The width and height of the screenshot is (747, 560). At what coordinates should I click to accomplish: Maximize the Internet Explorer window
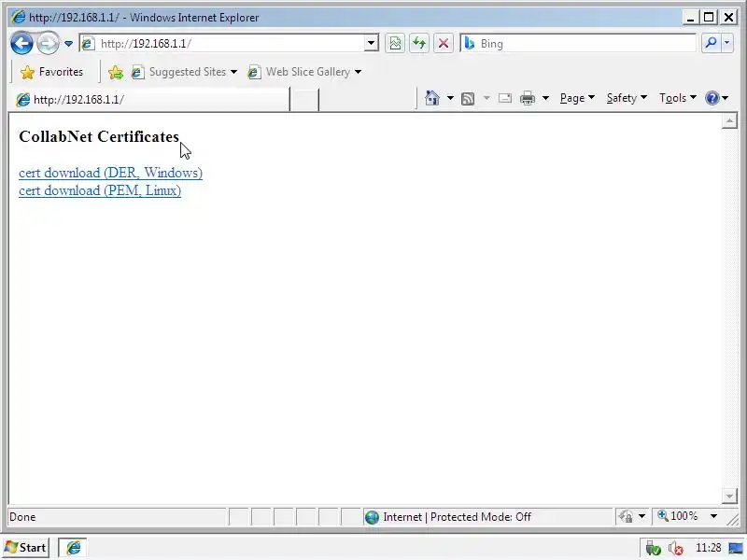point(709,18)
